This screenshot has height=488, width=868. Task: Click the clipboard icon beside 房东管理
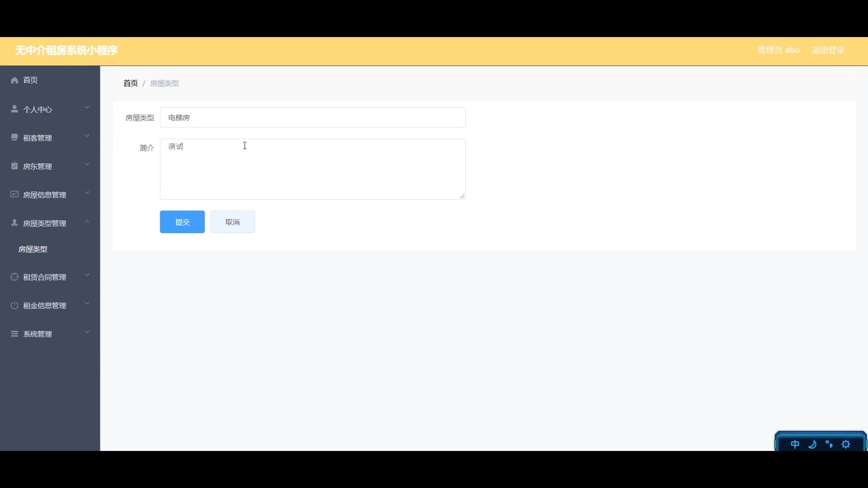pyautogui.click(x=14, y=166)
